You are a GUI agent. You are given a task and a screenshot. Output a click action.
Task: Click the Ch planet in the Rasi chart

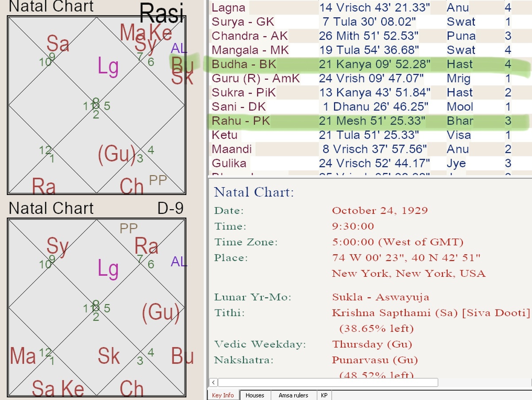[x=132, y=186]
